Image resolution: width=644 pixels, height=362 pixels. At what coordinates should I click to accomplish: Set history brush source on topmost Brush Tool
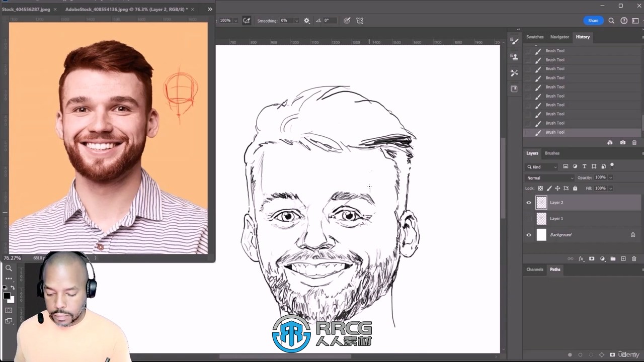pyautogui.click(x=527, y=51)
